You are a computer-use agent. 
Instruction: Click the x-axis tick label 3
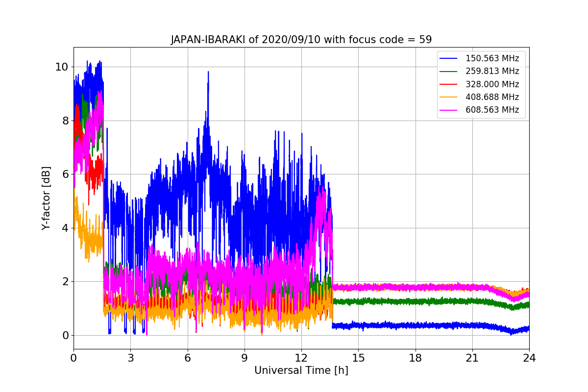(x=130, y=358)
